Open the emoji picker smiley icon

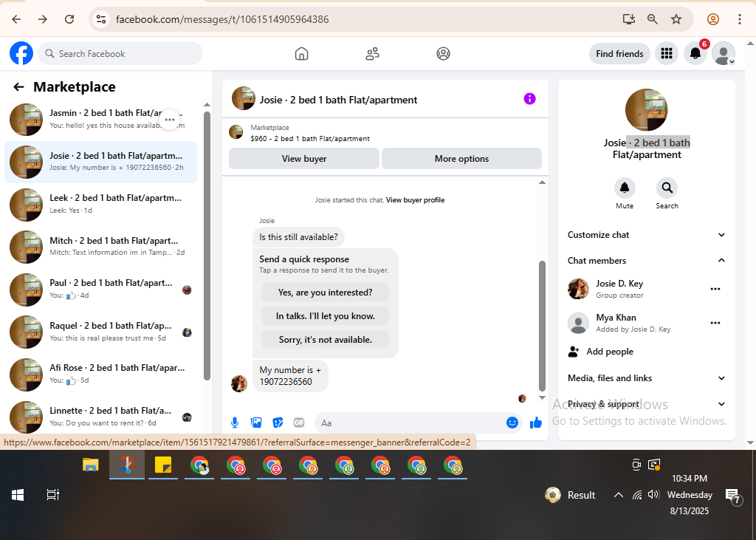click(512, 423)
